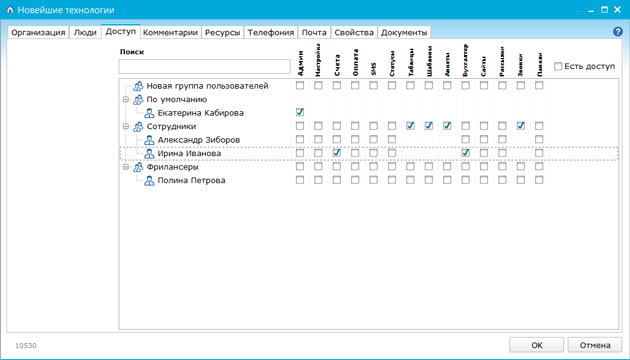Collapse the По умолчанию group
The width and height of the screenshot is (630, 360).
(126, 99)
